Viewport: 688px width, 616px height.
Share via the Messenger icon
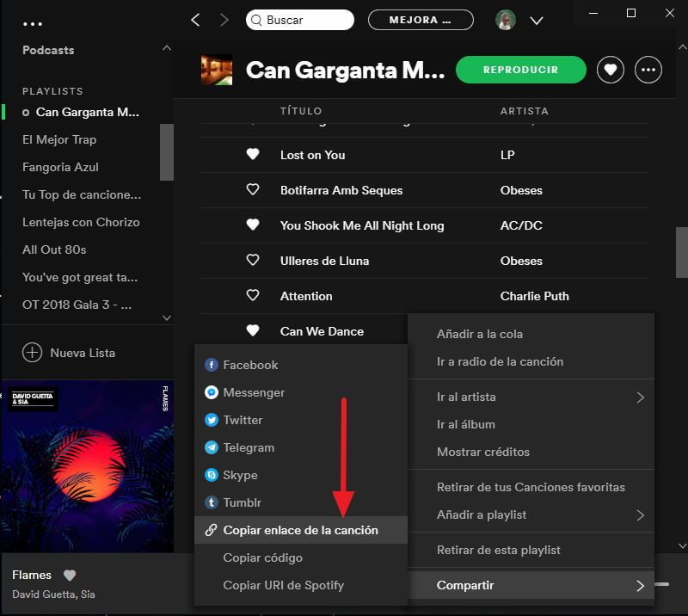pyautogui.click(x=212, y=392)
